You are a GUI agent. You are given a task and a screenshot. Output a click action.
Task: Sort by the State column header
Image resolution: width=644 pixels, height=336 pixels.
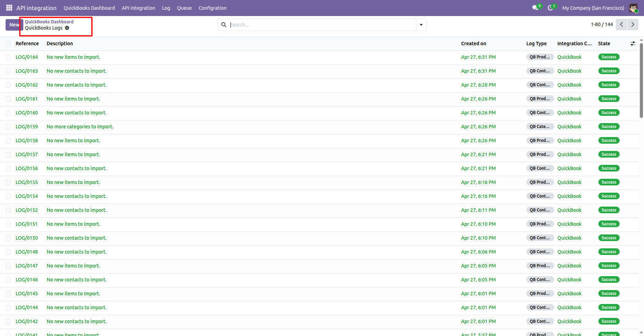coord(604,43)
